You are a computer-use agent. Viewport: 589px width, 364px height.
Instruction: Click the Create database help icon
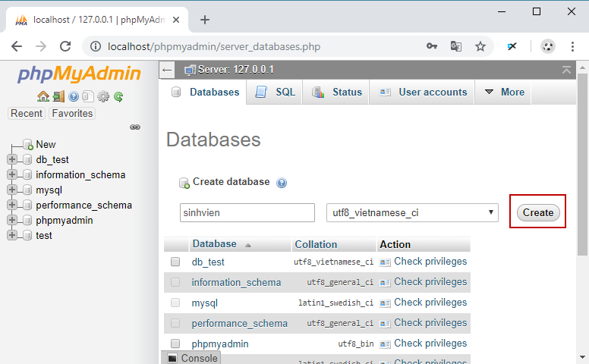click(x=282, y=183)
